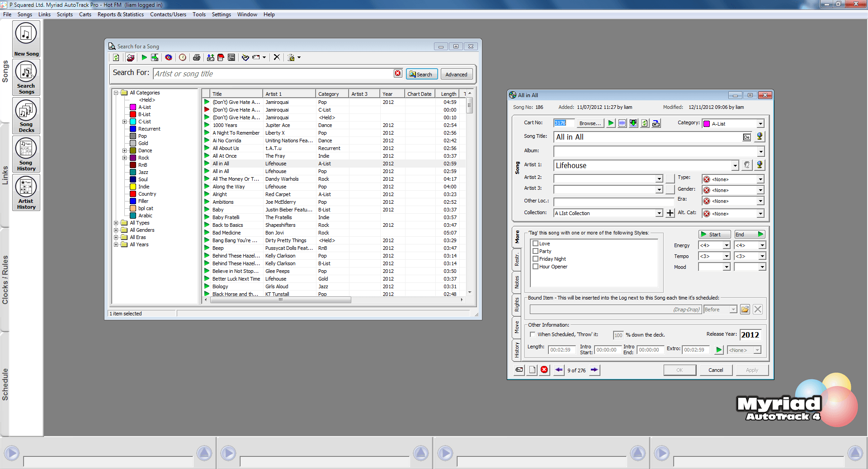Open the Era dropdown
Screen dimensions: 868x469
tap(760, 201)
